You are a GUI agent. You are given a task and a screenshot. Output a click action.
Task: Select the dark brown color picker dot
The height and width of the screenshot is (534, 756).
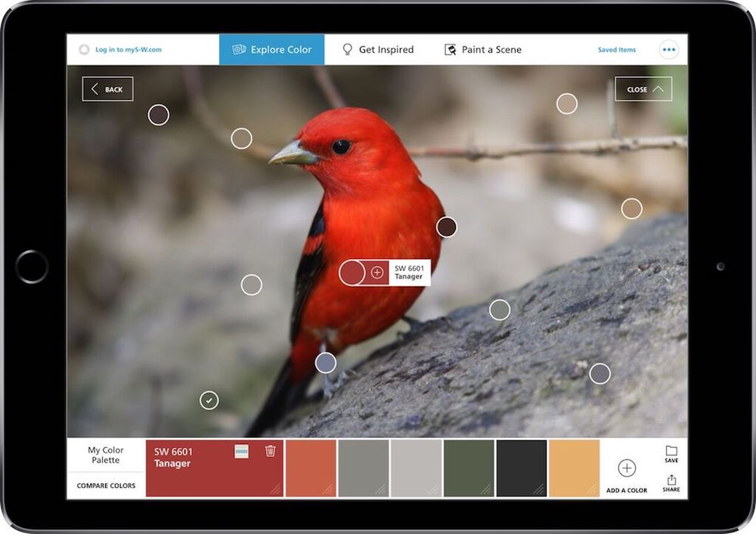pyautogui.click(x=447, y=227)
